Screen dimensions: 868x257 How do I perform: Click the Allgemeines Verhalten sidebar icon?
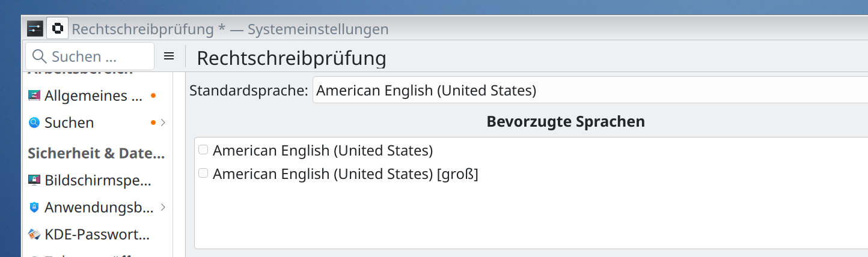(34, 96)
